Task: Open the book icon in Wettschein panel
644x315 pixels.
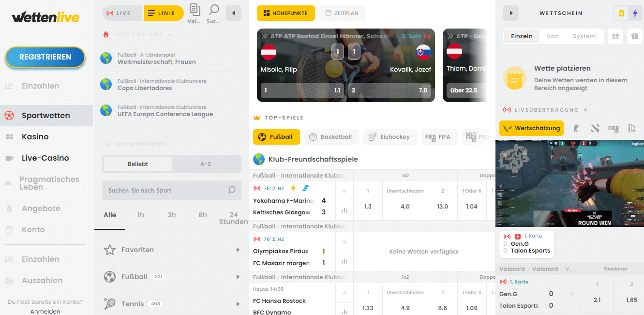Action: click(x=615, y=36)
